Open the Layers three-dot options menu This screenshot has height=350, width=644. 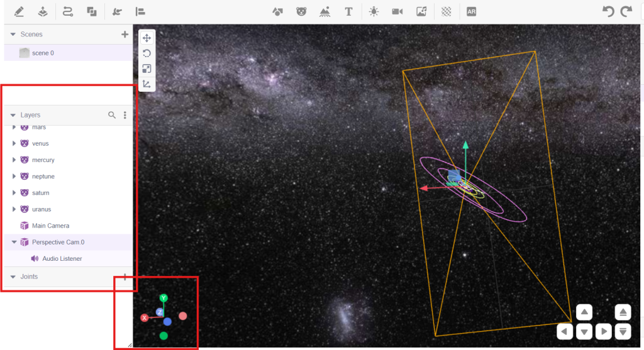[125, 115]
